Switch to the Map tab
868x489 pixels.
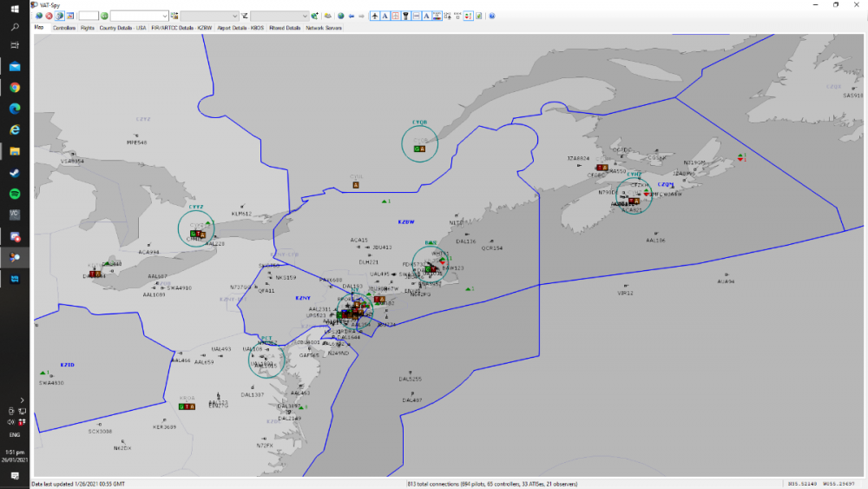tap(39, 27)
